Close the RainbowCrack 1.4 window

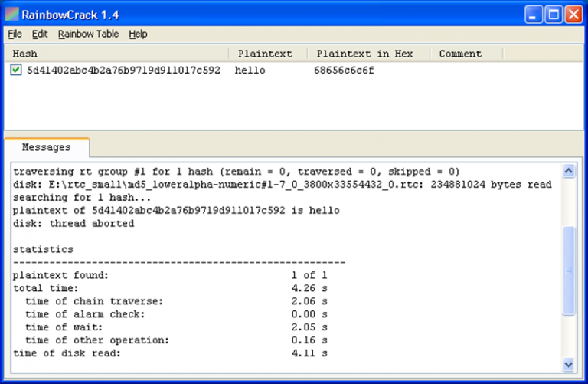click(x=572, y=14)
